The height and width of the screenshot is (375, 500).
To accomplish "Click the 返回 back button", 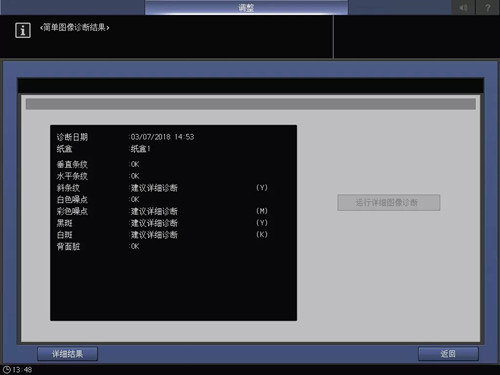I will (x=448, y=354).
